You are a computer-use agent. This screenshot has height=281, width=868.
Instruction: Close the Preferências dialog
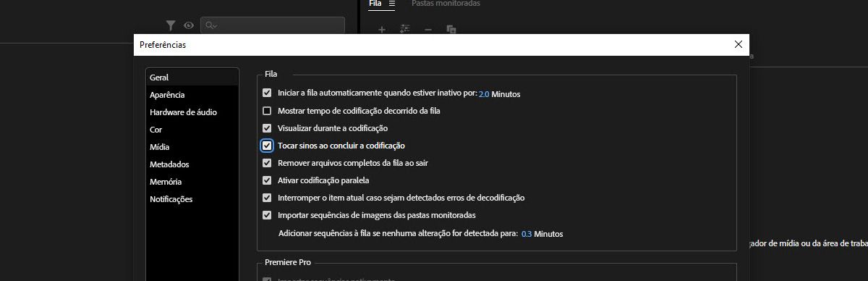[738, 44]
